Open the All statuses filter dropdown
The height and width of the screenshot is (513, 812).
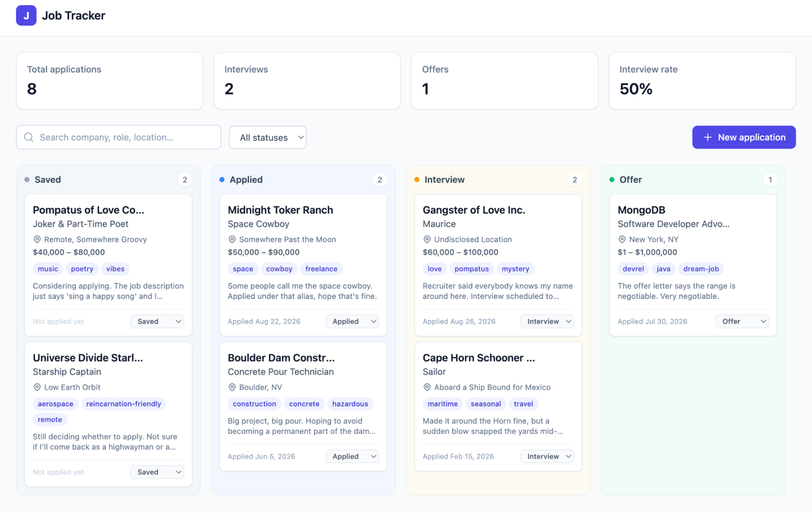[x=268, y=137]
